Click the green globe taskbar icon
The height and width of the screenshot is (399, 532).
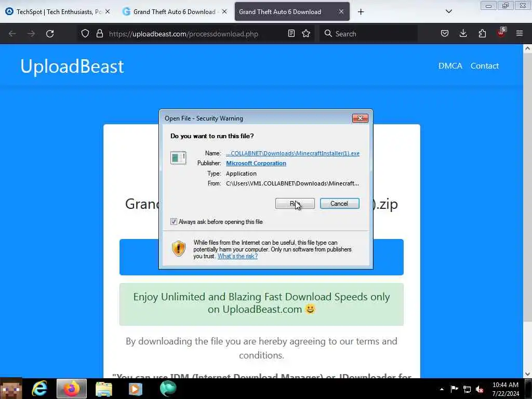tap(168, 389)
